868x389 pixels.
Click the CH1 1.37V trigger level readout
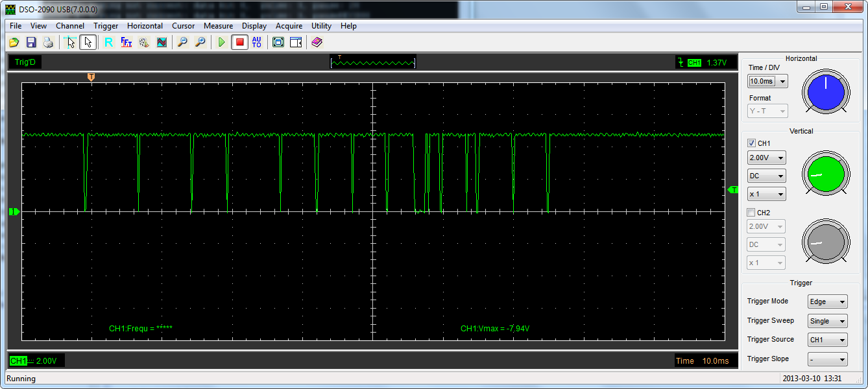tap(707, 63)
